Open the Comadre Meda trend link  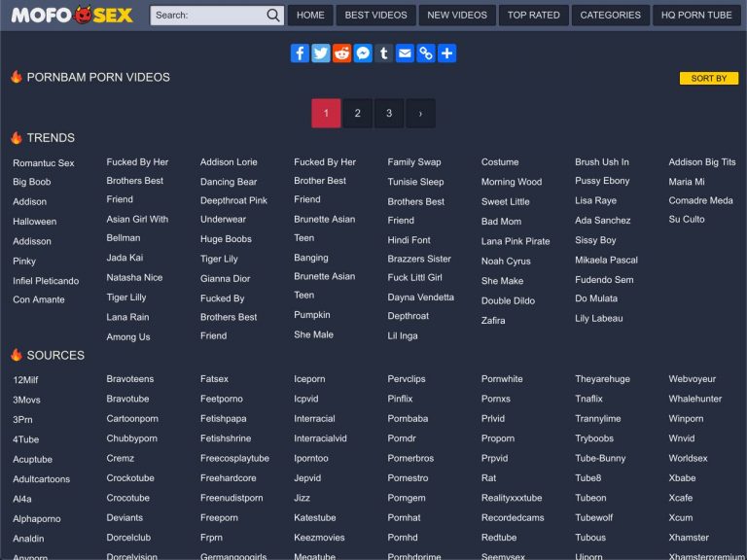[700, 200]
